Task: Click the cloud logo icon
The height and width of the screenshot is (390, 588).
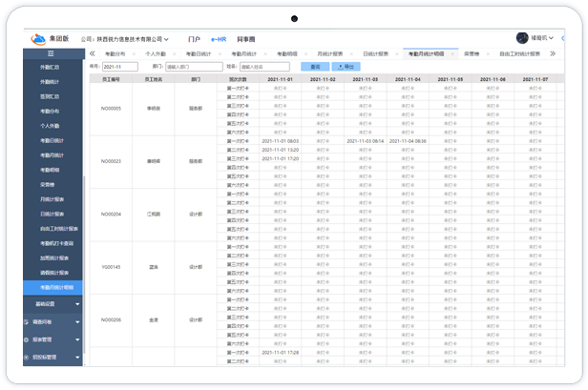Action: click(38, 39)
